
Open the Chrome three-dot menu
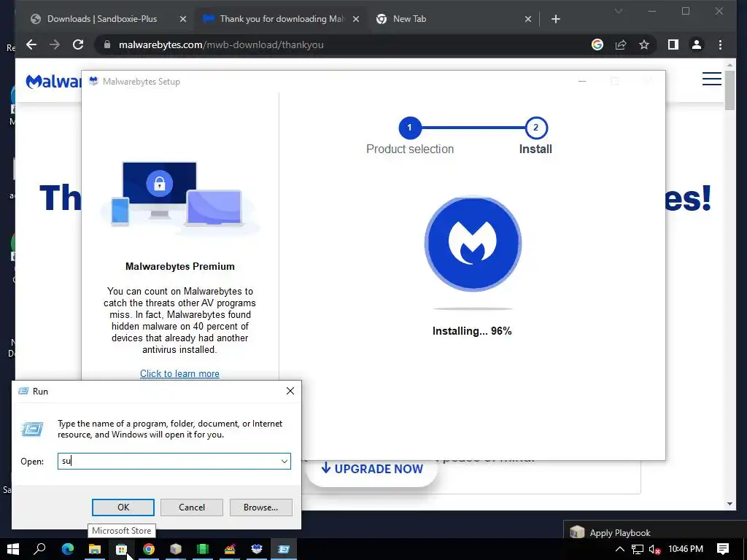pos(720,44)
